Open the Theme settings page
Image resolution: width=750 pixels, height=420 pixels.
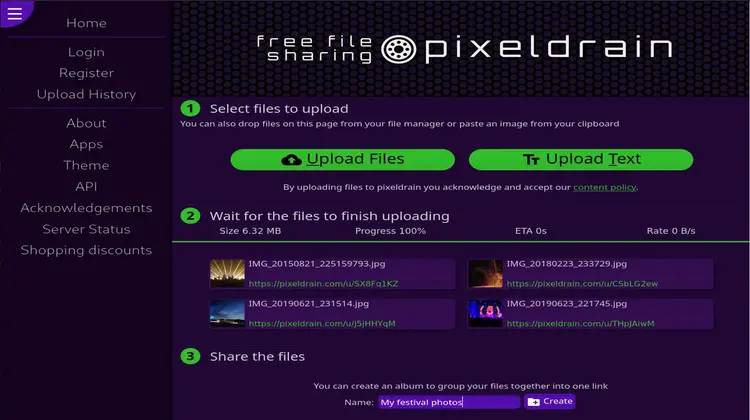click(x=86, y=165)
